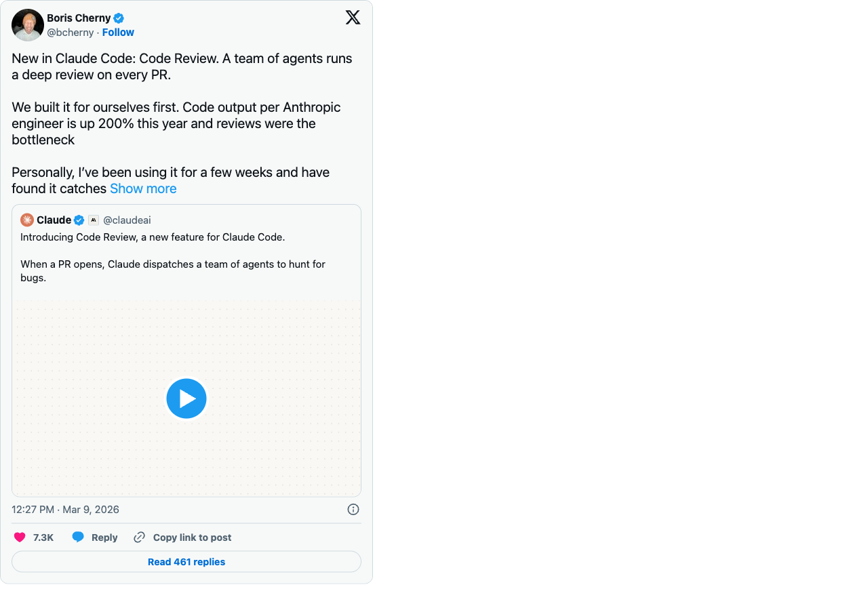Image resolution: width=868 pixels, height=610 pixels.
Task: Open the 12:27 PM · Mar 9, 2026 timestamp
Action: [65, 510]
